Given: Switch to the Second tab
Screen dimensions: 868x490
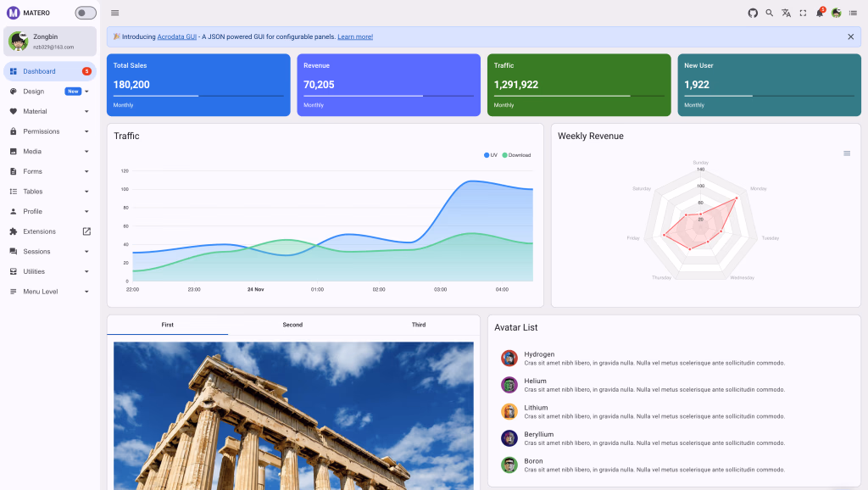Looking at the screenshot, I should pyautogui.click(x=292, y=324).
